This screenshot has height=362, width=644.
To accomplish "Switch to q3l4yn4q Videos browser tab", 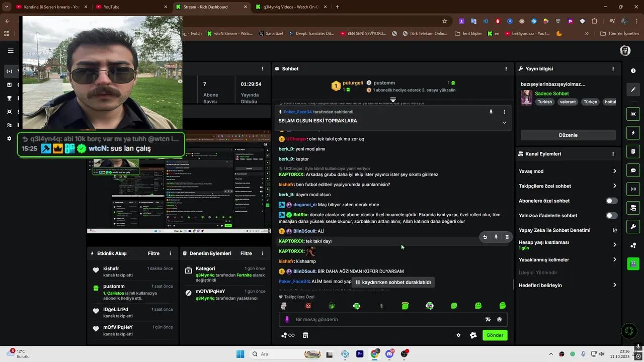I will tap(291, 7).
